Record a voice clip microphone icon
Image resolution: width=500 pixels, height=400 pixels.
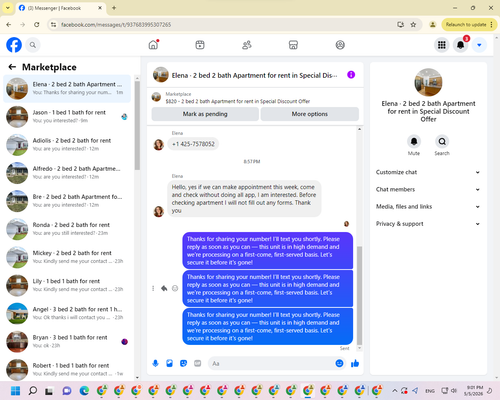point(155,363)
